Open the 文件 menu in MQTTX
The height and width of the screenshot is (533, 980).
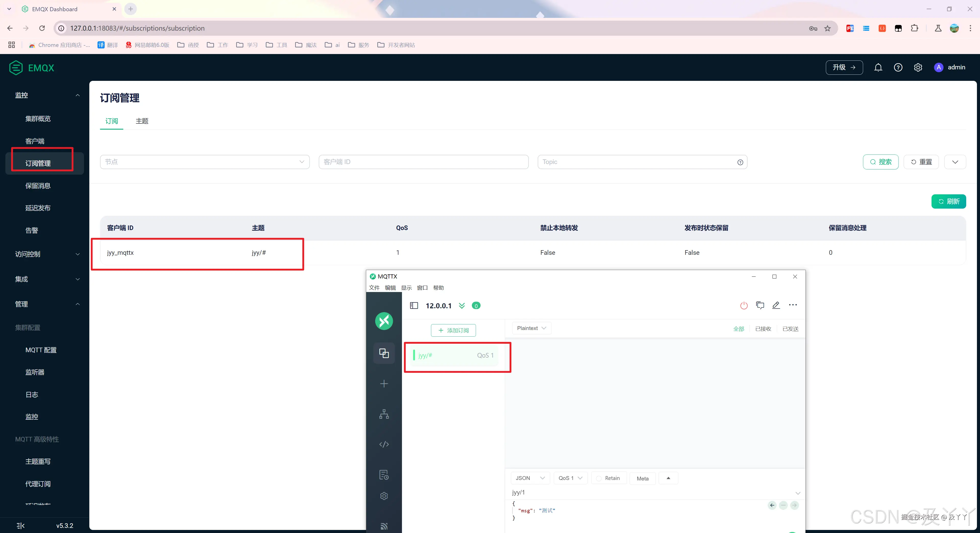(x=374, y=288)
